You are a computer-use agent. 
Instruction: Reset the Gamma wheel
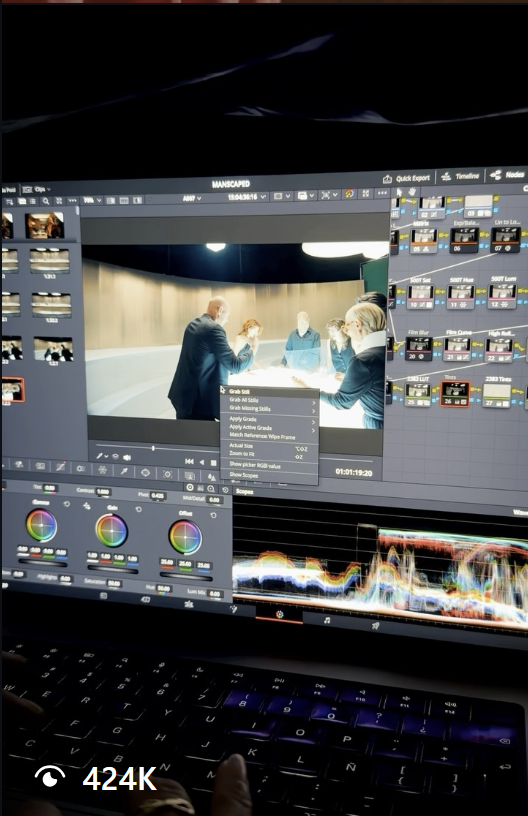(x=67, y=504)
